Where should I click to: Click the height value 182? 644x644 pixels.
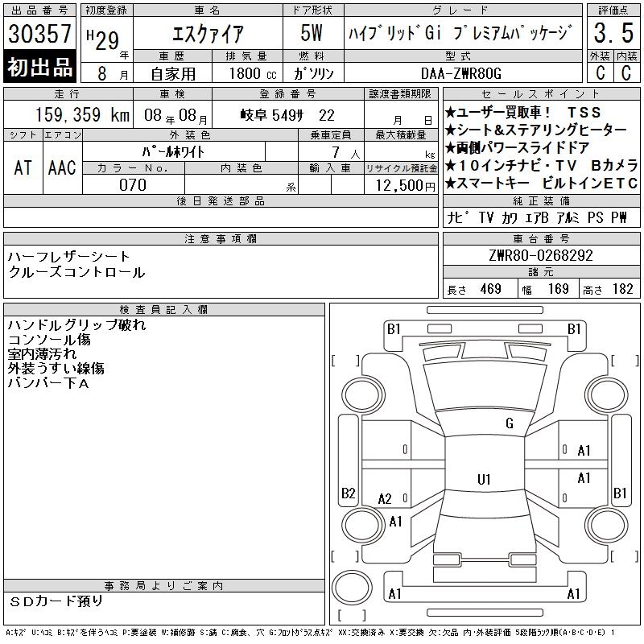tap(623, 289)
